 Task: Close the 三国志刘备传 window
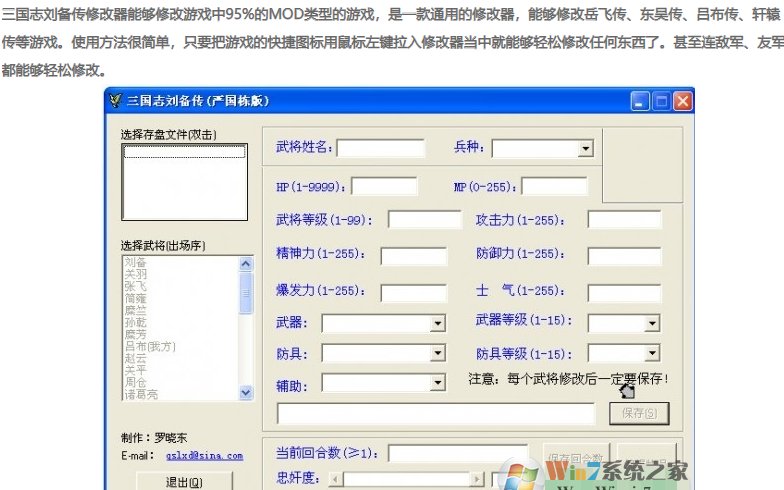pos(683,102)
